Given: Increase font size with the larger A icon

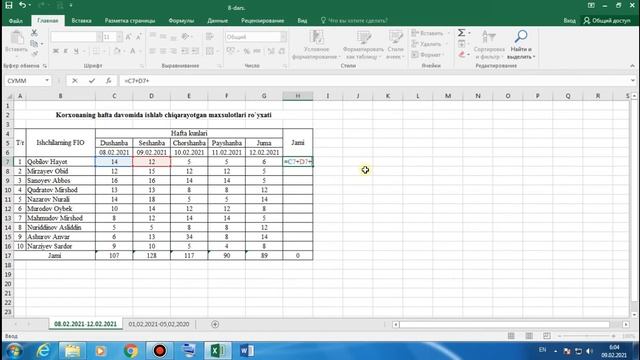Looking at the screenshot, I should click(129, 37).
